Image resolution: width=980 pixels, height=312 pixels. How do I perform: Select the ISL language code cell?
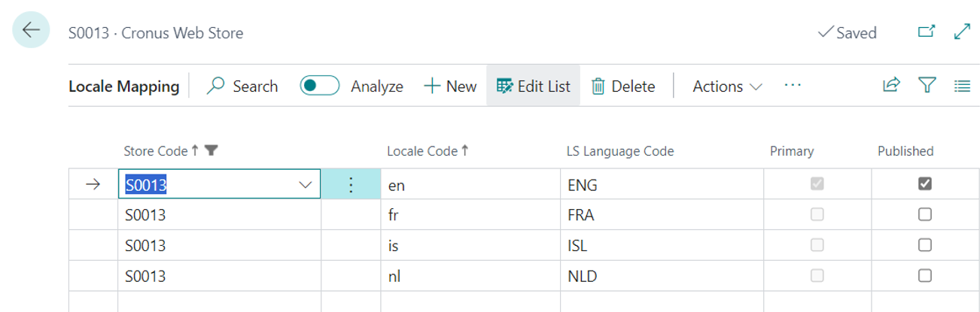tap(577, 246)
